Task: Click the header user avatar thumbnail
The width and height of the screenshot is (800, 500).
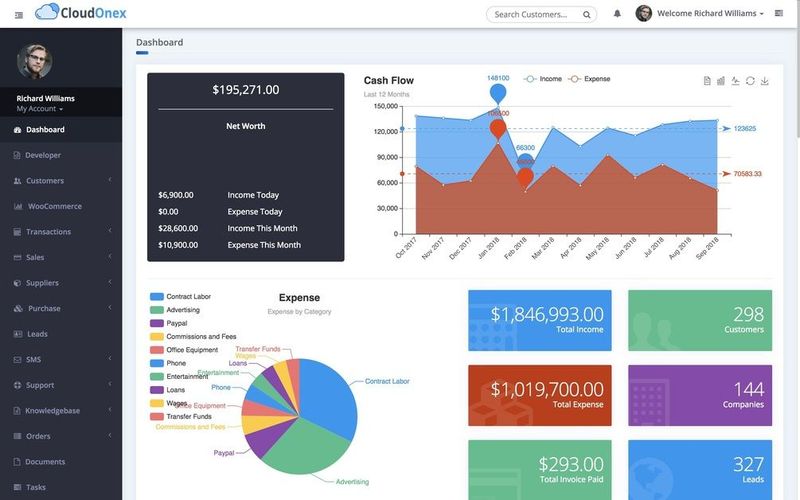Action: tap(643, 13)
